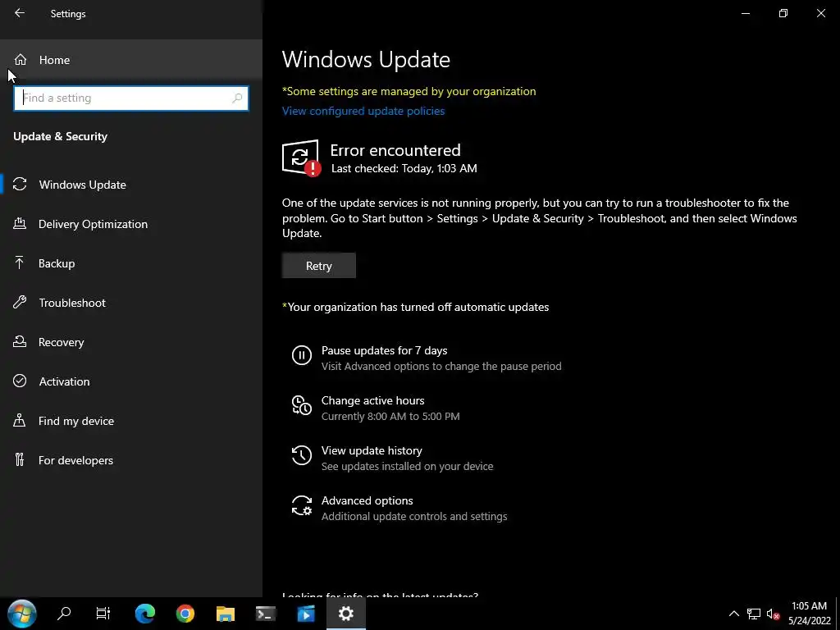Open the Home settings page

tap(131, 60)
